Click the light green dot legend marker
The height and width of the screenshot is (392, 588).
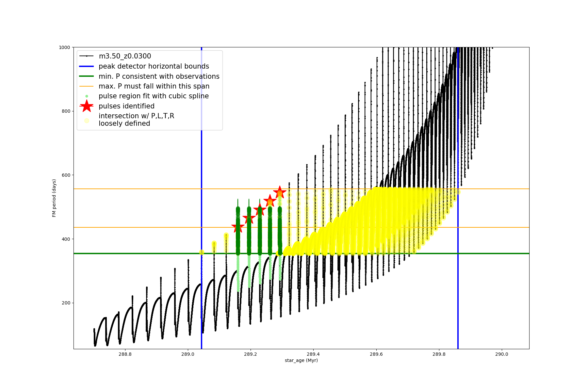tap(87, 96)
